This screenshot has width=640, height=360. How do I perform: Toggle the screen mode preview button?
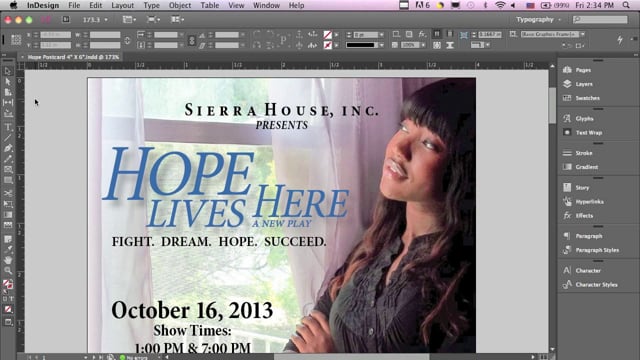coord(8,322)
